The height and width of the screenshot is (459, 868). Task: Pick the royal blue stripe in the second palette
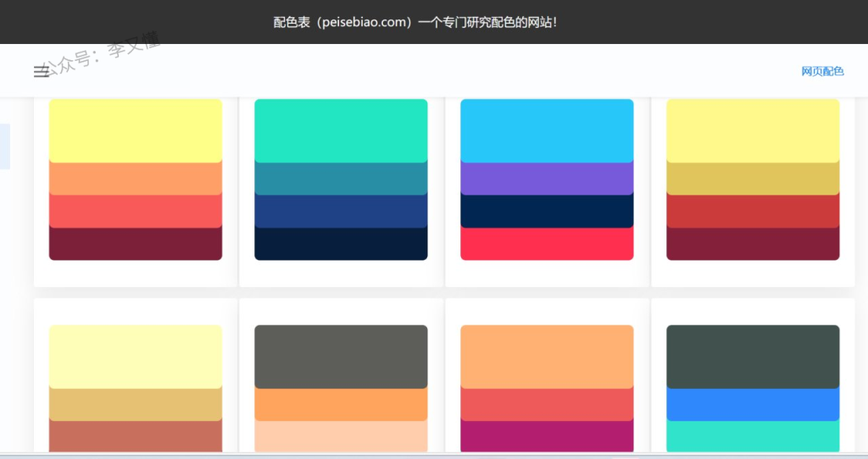tap(341, 211)
